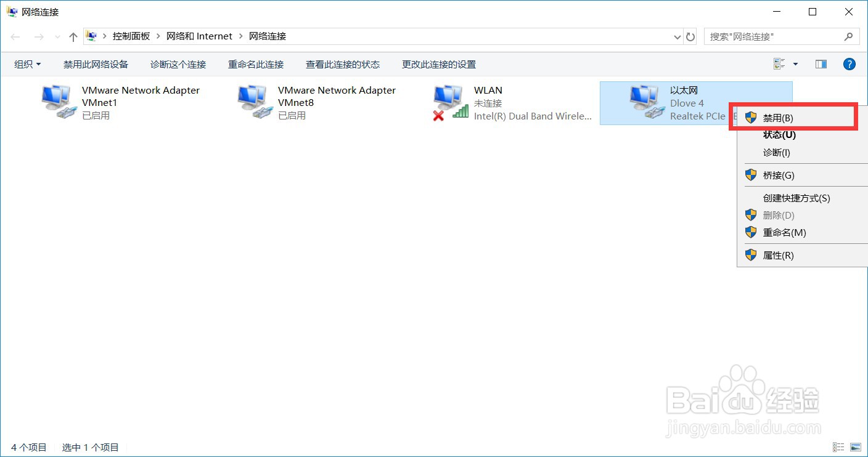This screenshot has height=457, width=868.
Task: Click 重命名此连接 in the toolbar
Action: 256,64
